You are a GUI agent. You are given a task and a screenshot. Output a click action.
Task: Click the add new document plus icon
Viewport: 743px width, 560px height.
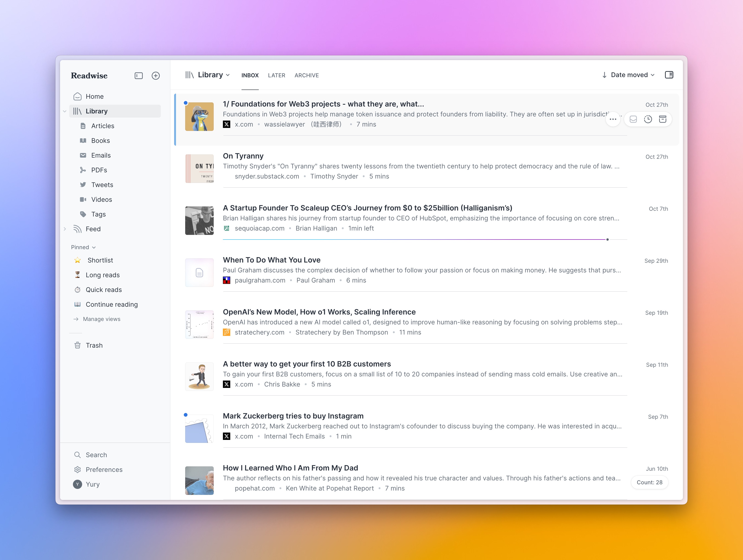point(156,76)
